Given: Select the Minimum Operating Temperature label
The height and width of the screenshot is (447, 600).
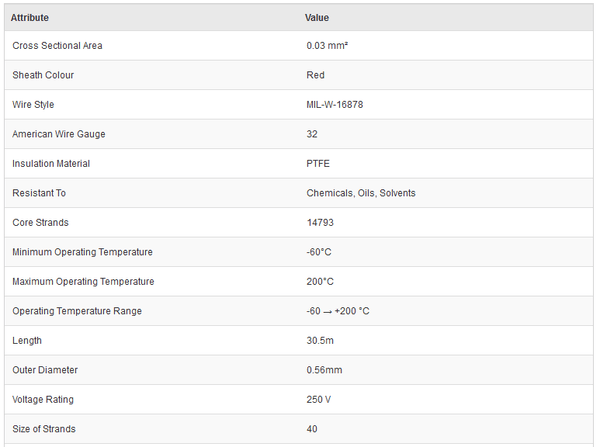Looking at the screenshot, I should tap(82, 252).
